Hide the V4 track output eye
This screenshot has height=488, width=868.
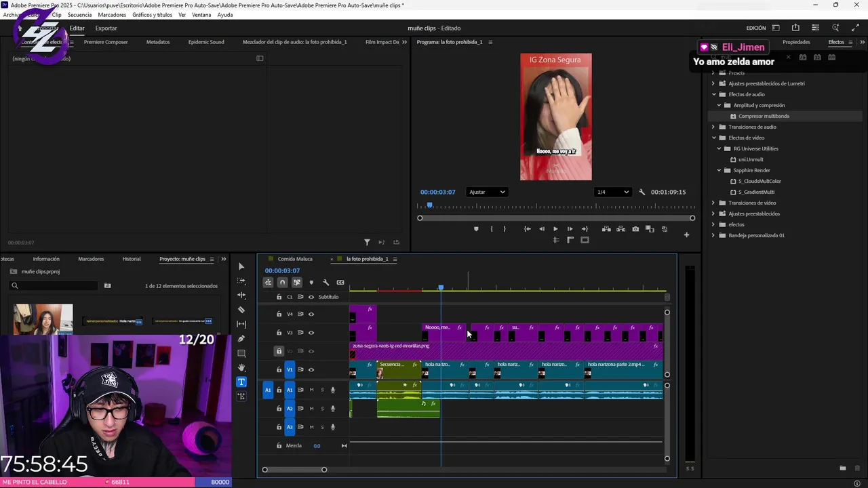311,314
